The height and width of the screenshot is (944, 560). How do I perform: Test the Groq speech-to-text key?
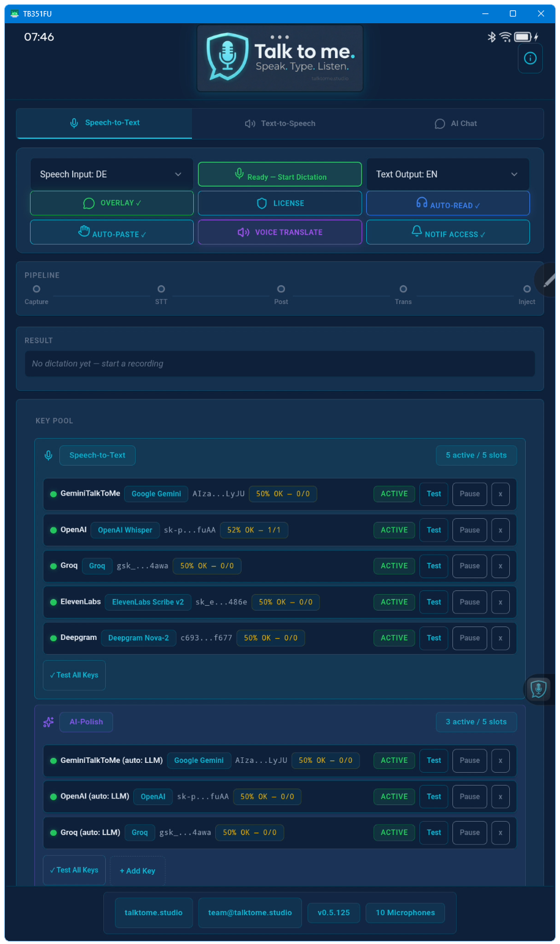pos(434,566)
